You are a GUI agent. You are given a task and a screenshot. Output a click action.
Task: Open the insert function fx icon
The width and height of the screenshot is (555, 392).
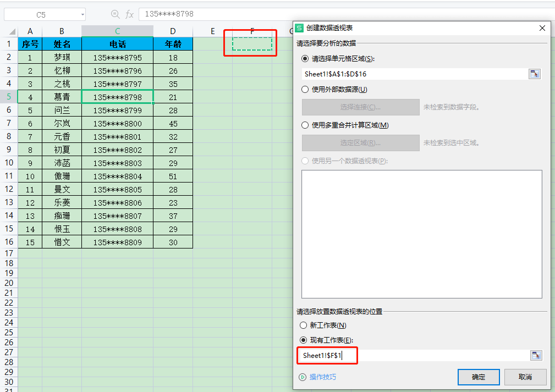pos(130,14)
